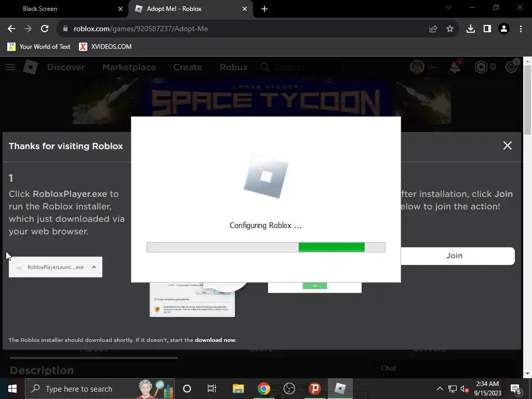
Task: Close the Adopt Me! - Roblox tab
Action: [245, 9]
